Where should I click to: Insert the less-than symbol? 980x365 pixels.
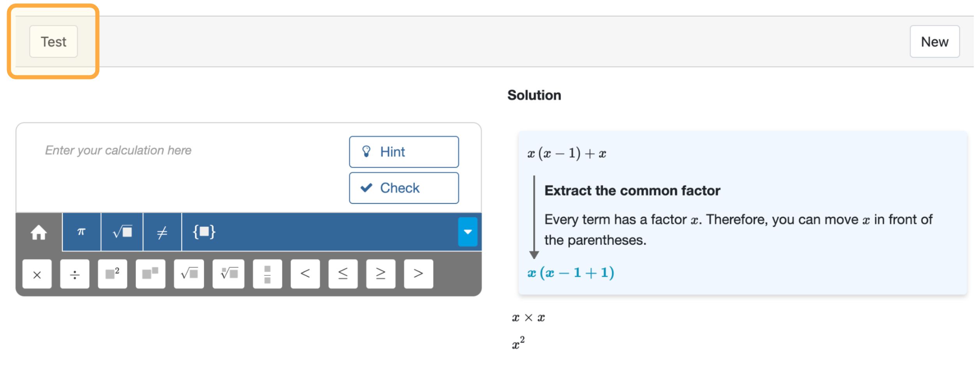click(305, 274)
